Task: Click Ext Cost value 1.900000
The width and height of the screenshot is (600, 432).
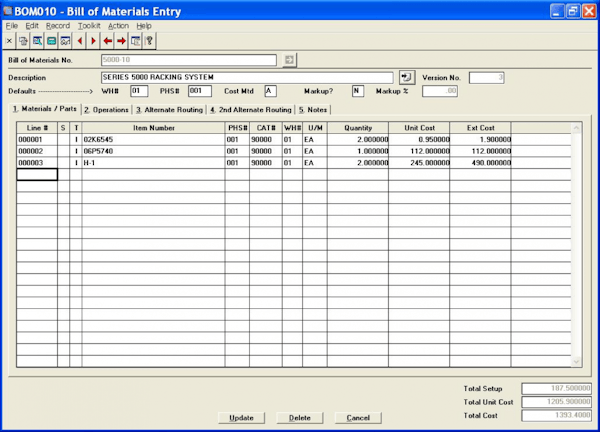Action: point(495,140)
